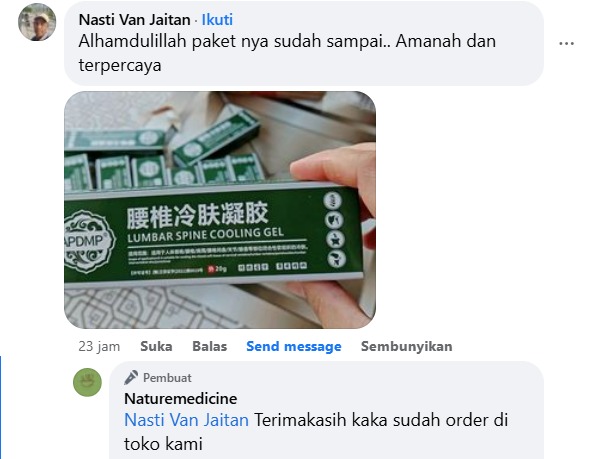Click Send message under the comment
This screenshot has height=459, width=593.
(x=294, y=346)
